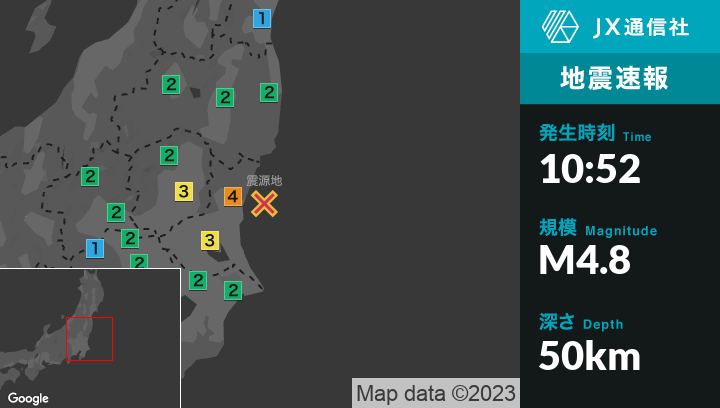Click the 震源地 epicenter label
This screenshot has height=408, width=720.
264,181
